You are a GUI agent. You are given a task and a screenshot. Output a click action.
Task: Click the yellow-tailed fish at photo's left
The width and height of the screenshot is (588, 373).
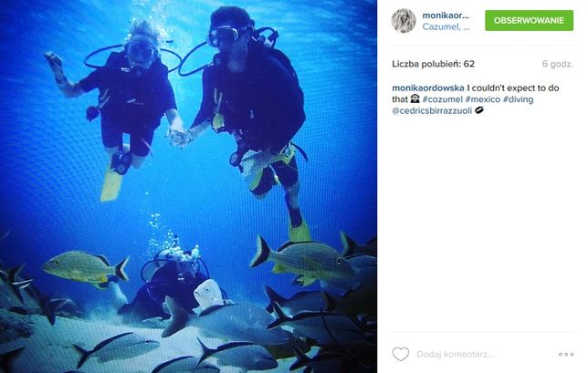click(86, 269)
